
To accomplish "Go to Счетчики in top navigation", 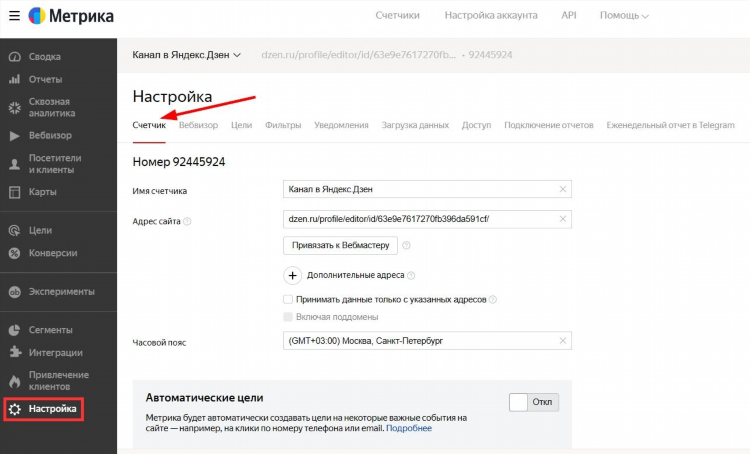I will (x=397, y=15).
